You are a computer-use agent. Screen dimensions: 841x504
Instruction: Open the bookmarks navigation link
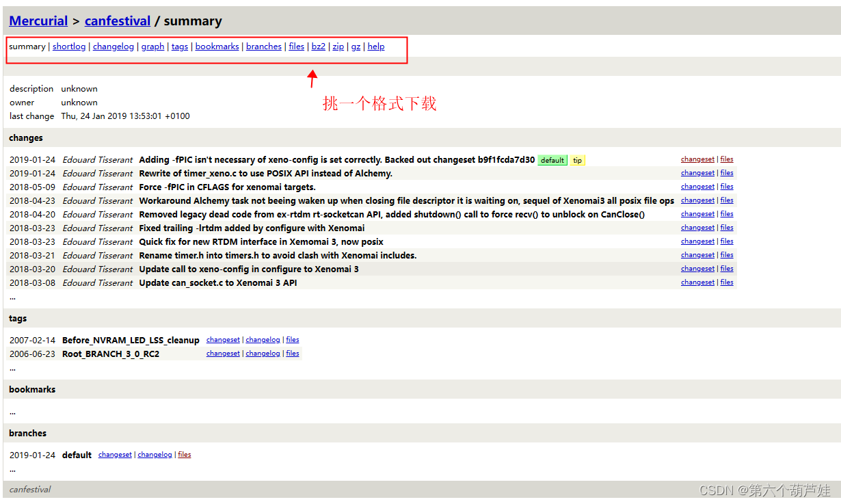pyautogui.click(x=217, y=47)
